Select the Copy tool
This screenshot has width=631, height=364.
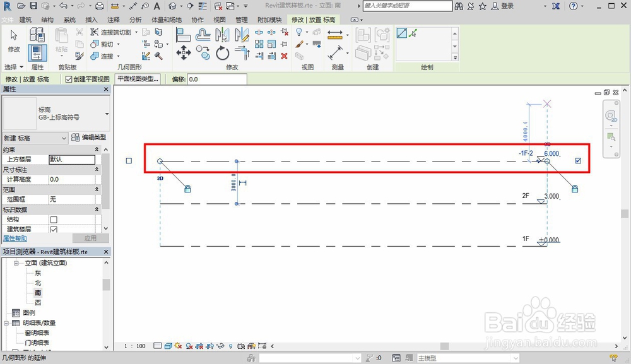[203, 53]
